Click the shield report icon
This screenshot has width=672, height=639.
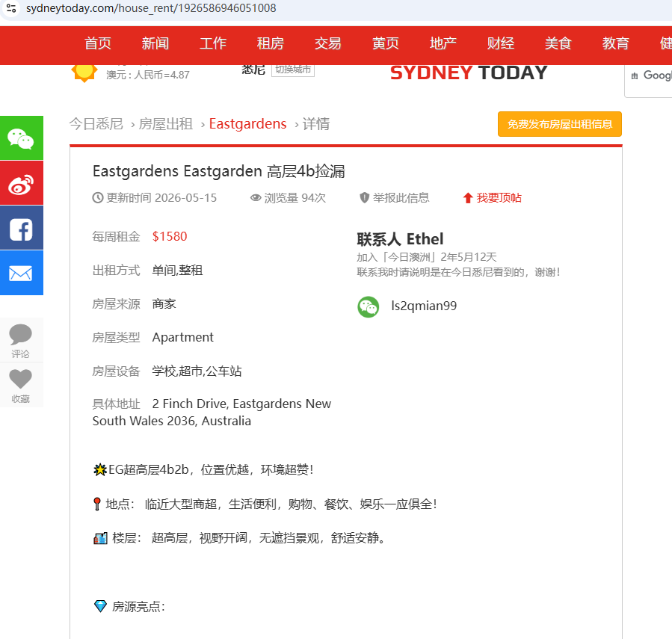[x=364, y=197]
